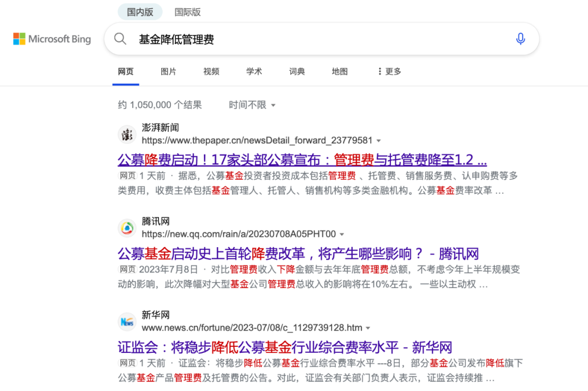Click the search box containing 基金降低管理费
The width and height of the screenshot is (588, 391).
(x=316, y=39)
